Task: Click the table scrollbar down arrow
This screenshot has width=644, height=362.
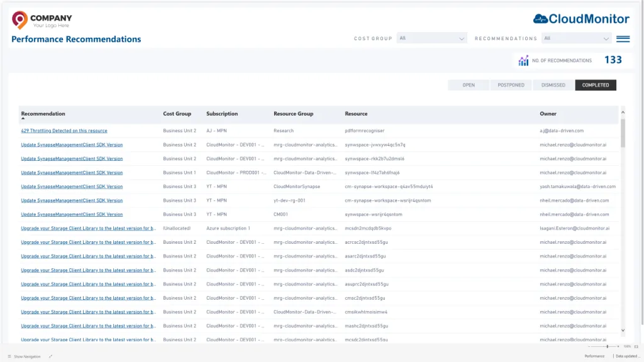Action: 623,331
